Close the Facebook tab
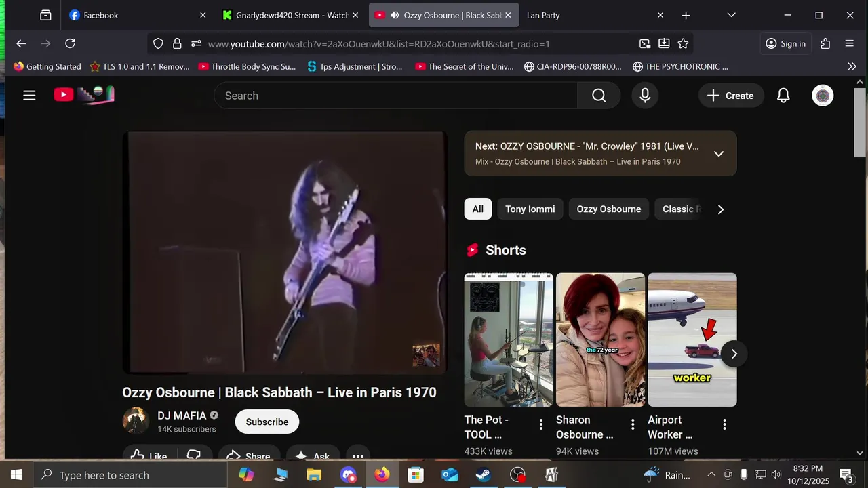Viewport: 868px width, 488px height. (202, 15)
